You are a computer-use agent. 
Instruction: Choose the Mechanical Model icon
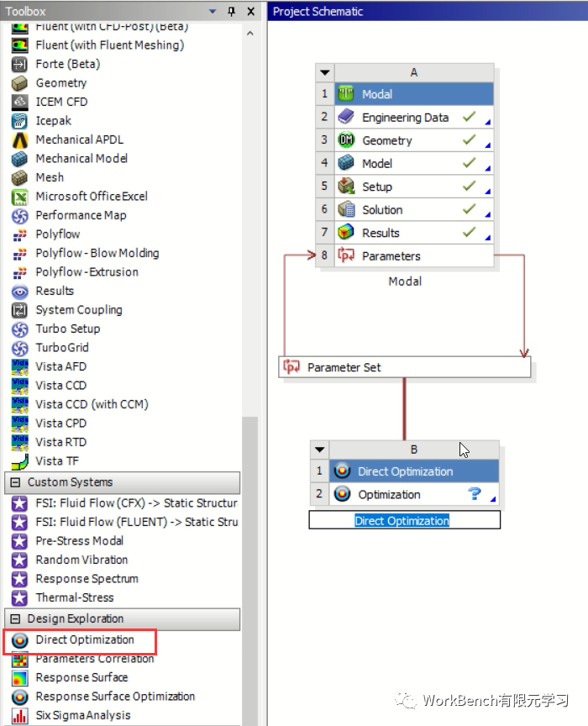click(19, 159)
